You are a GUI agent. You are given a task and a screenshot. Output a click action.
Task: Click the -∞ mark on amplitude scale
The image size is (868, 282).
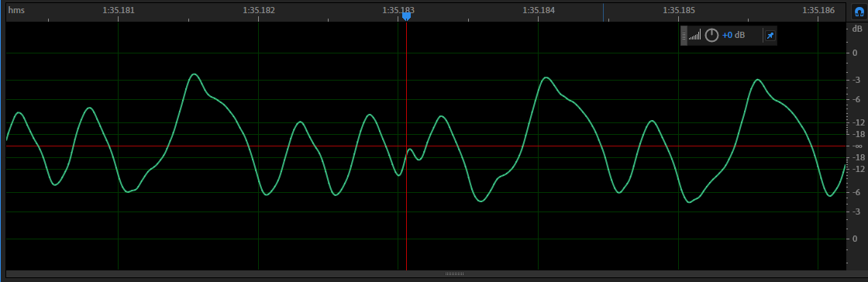(857, 146)
